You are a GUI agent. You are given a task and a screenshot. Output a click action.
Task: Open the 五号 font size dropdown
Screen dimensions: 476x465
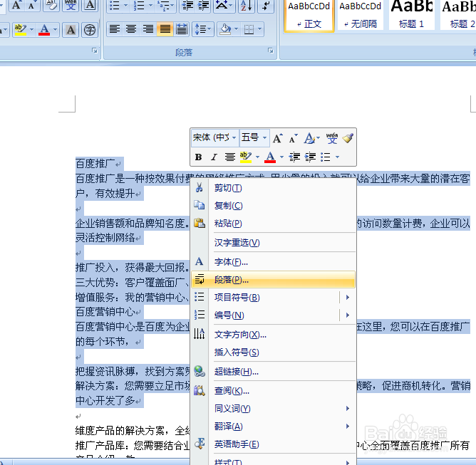[x=264, y=137]
